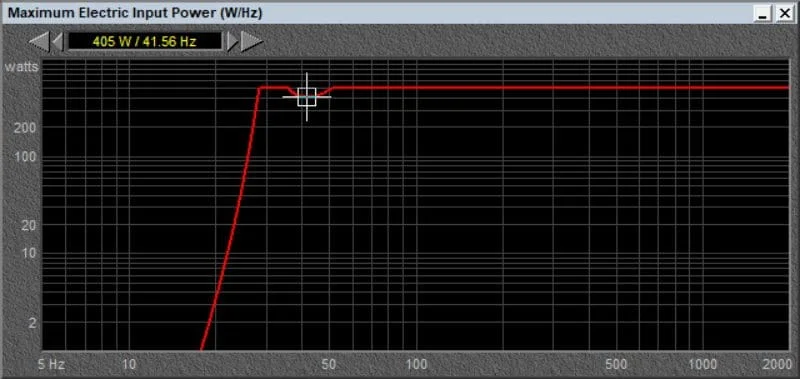Click the 'watts' axis label

[x=21, y=67]
